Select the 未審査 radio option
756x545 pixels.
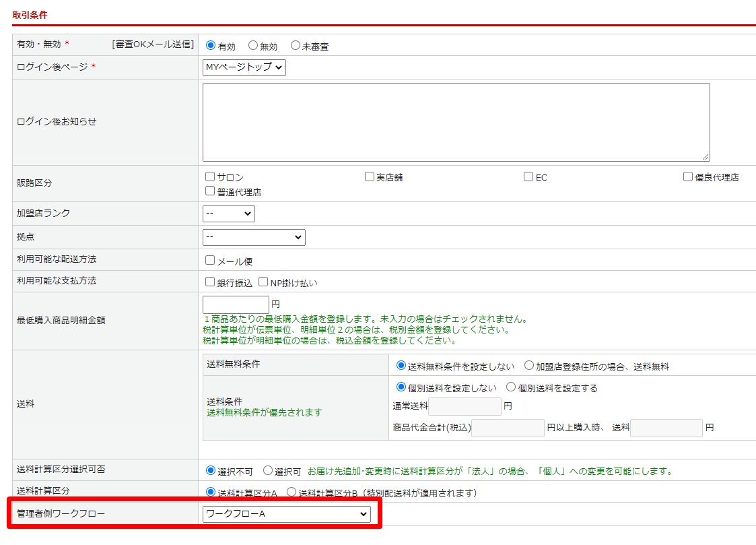pyautogui.click(x=296, y=46)
